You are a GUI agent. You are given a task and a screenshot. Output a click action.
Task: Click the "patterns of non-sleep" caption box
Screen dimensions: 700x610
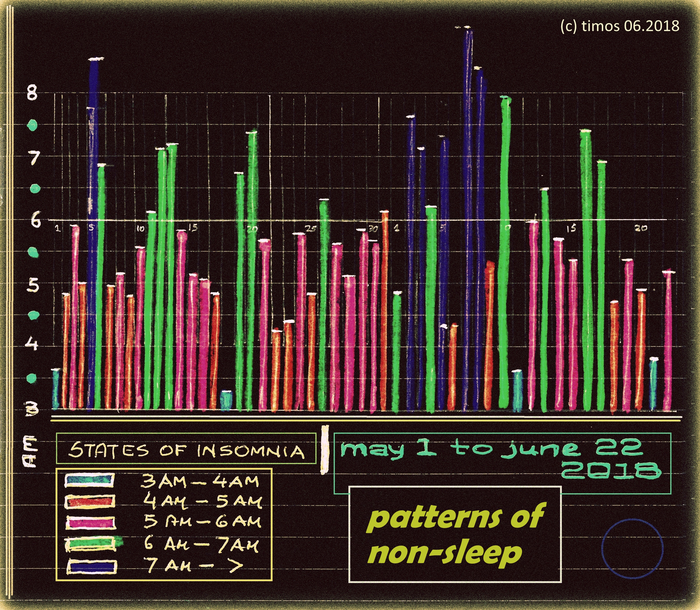[x=455, y=534]
